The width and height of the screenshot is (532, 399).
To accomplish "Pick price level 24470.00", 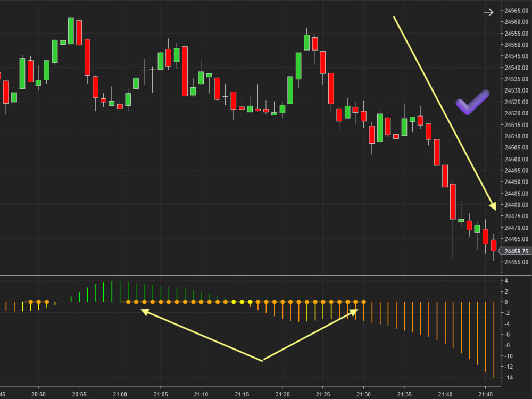I will pos(517,228).
